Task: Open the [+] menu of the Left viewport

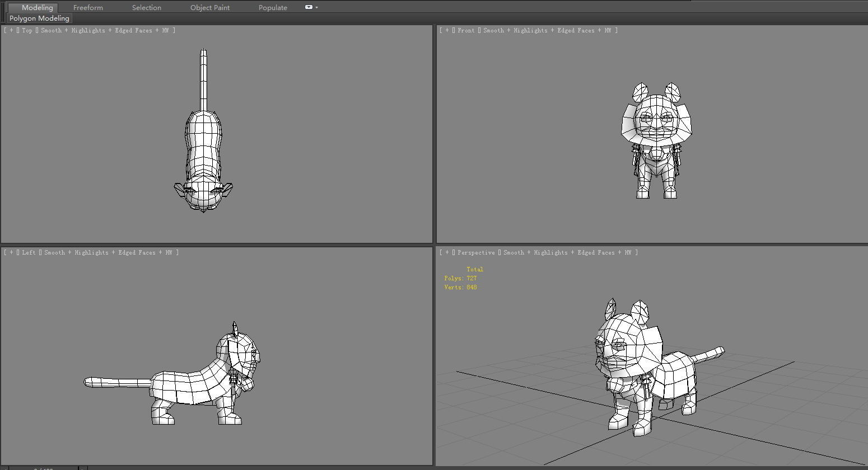Action: click(x=11, y=252)
